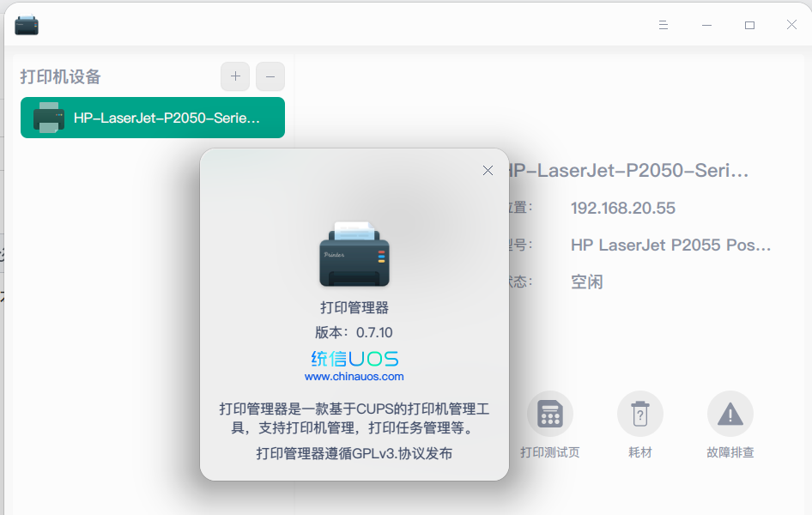Click the 打印机设备 list header

click(61, 76)
